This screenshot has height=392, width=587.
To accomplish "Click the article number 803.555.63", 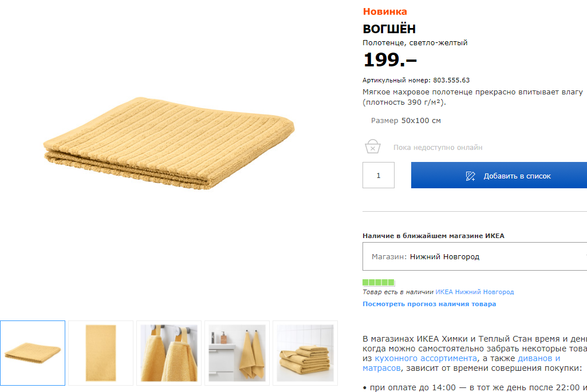I will pos(451,80).
